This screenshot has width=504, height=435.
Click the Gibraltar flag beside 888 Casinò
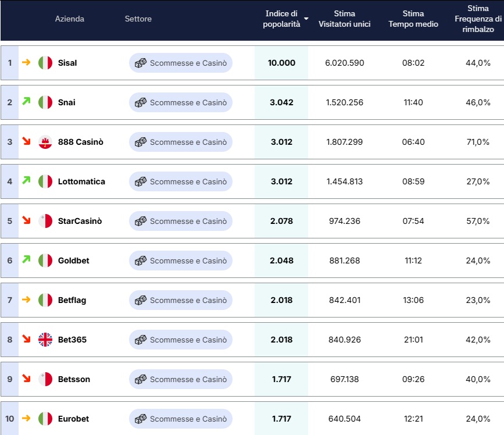(x=45, y=142)
